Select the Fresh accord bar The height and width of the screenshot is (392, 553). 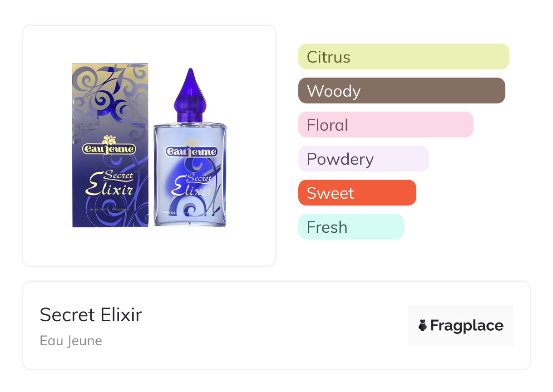[351, 227]
